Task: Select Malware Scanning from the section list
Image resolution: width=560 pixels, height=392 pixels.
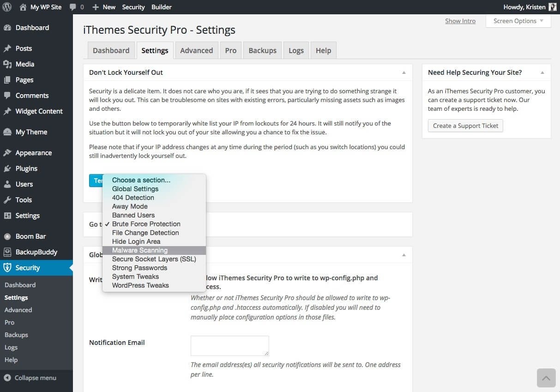Action: (x=154, y=250)
